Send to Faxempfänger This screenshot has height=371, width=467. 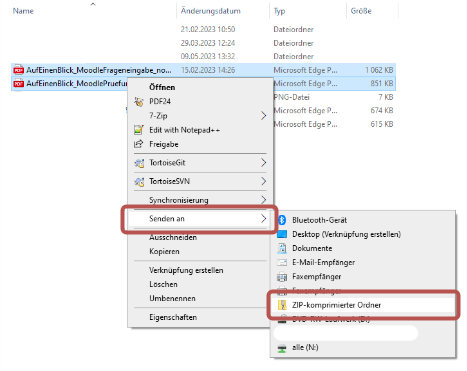(x=317, y=277)
